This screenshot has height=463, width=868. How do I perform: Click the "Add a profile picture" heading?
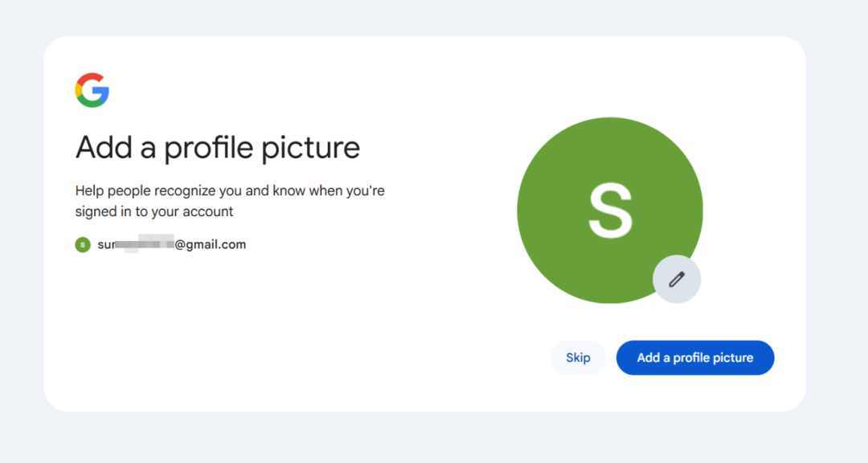coord(218,148)
